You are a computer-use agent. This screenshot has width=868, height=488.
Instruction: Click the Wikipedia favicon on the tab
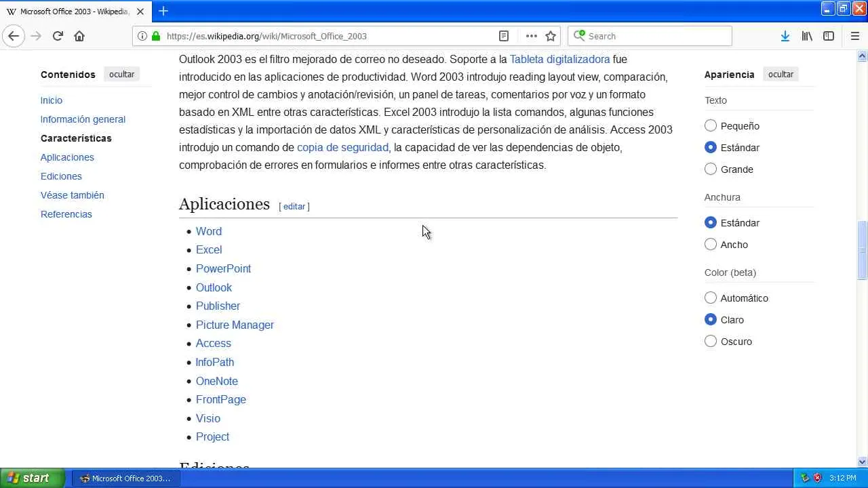[11, 12]
